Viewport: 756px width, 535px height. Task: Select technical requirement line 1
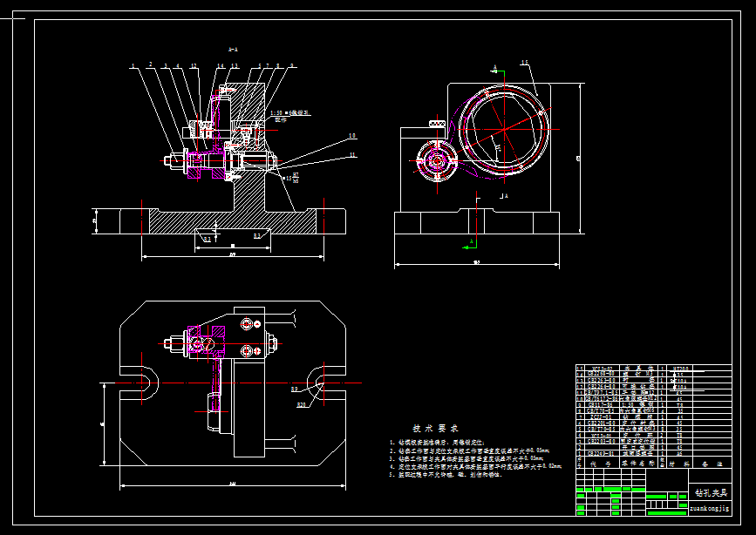(438, 442)
